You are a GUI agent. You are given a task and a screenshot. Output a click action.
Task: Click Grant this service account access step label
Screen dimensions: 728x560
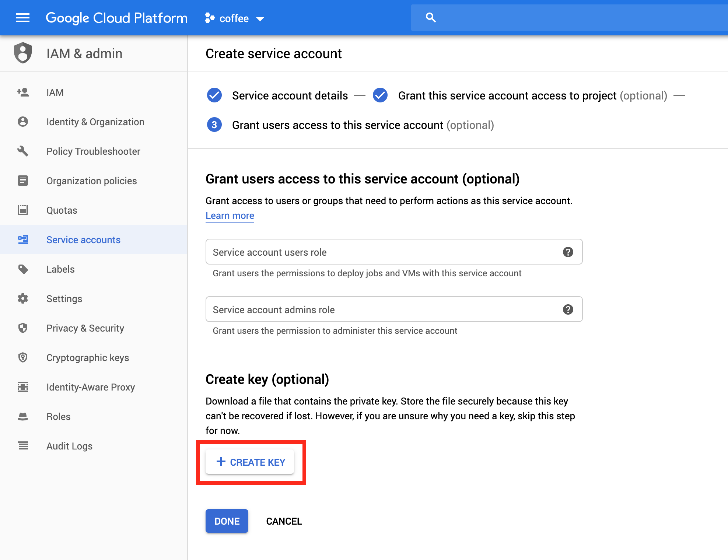pos(533,96)
